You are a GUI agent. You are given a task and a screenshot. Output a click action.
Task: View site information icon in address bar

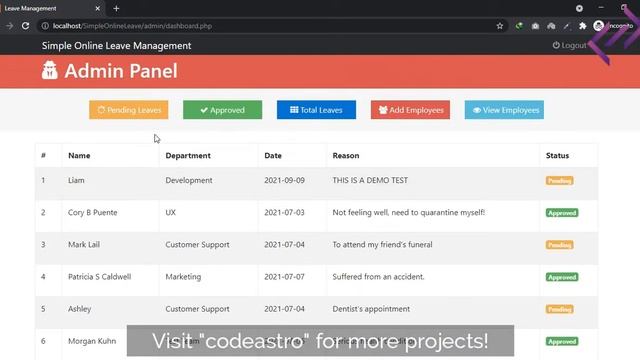[x=45, y=26]
